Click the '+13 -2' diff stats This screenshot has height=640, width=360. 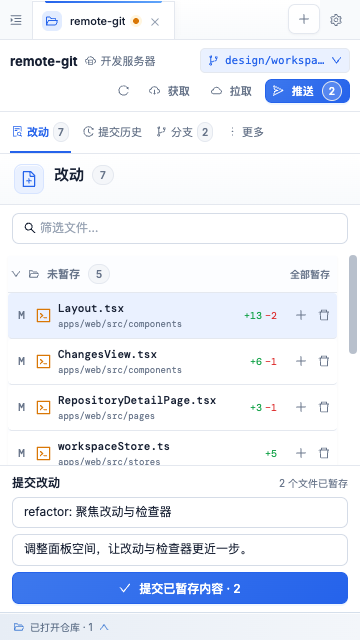[x=260, y=316]
